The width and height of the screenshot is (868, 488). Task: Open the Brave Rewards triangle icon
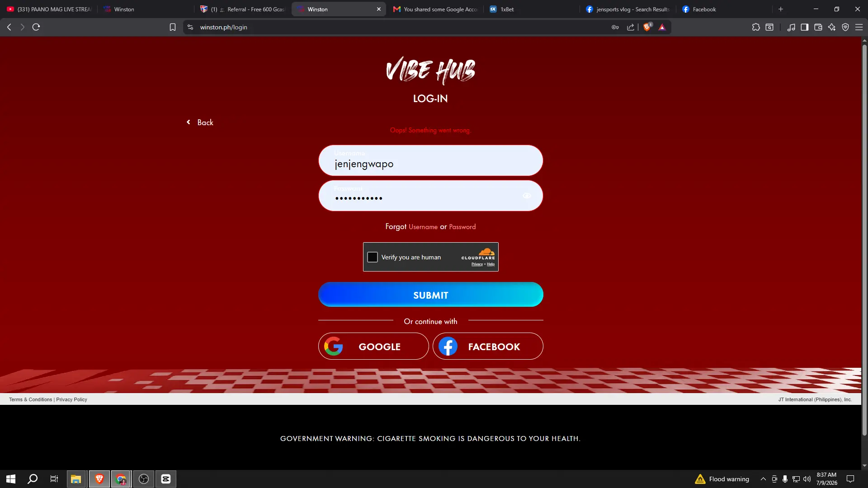tap(662, 27)
